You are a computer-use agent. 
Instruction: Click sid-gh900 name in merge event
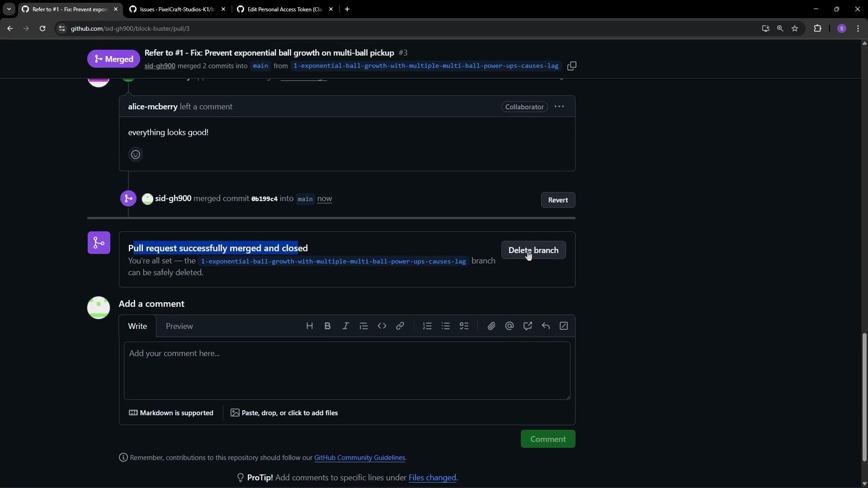[173, 198]
